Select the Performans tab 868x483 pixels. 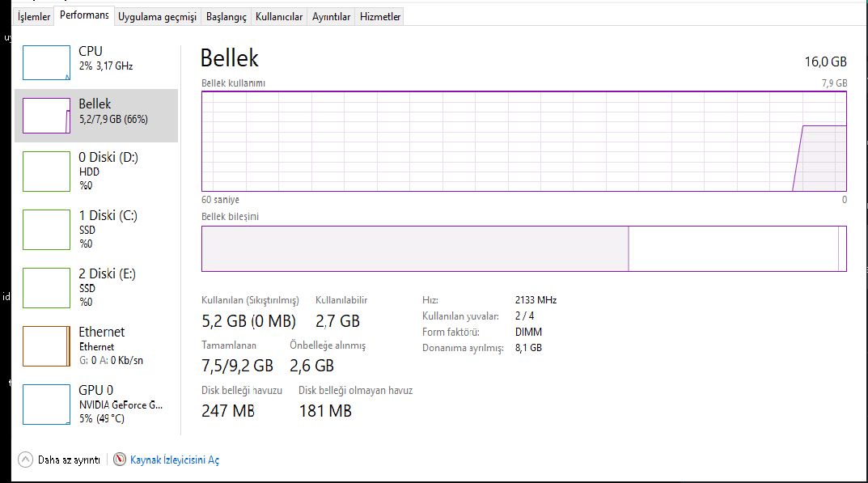(x=84, y=15)
